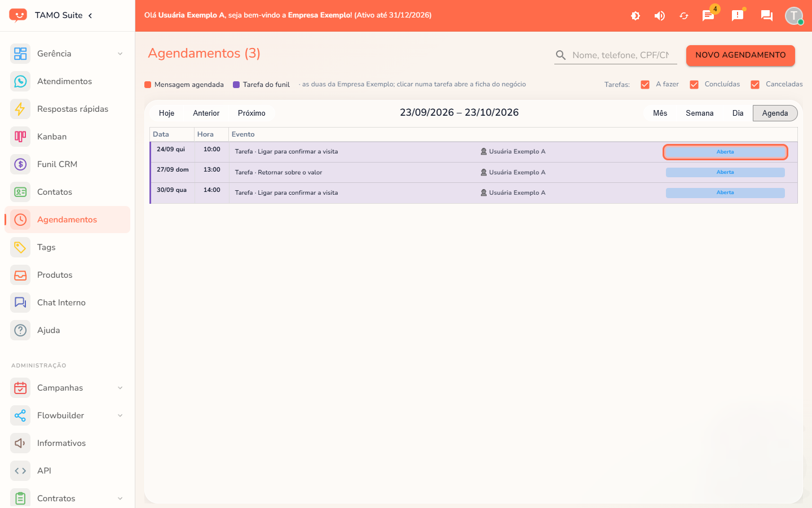
Task: Click the Respostas rápidas lightning icon
Action: click(x=20, y=109)
